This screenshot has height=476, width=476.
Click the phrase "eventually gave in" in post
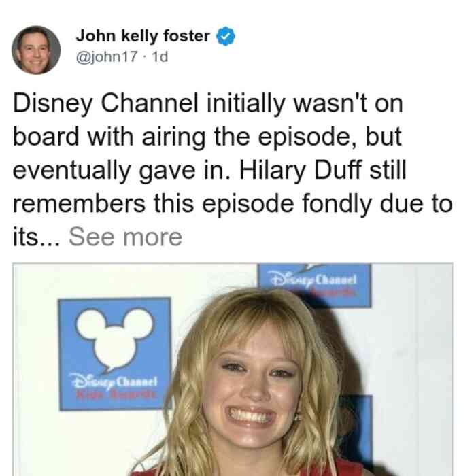pos(121,170)
